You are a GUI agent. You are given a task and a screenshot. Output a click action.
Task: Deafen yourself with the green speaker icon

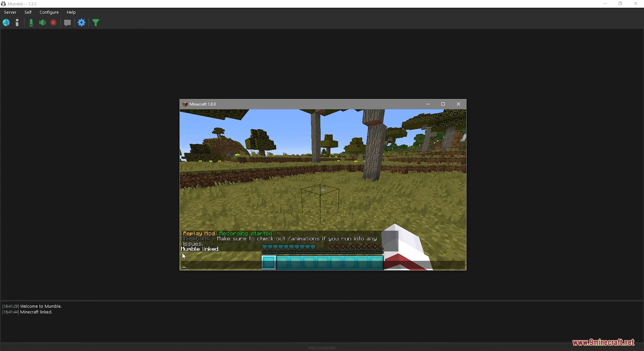point(43,23)
